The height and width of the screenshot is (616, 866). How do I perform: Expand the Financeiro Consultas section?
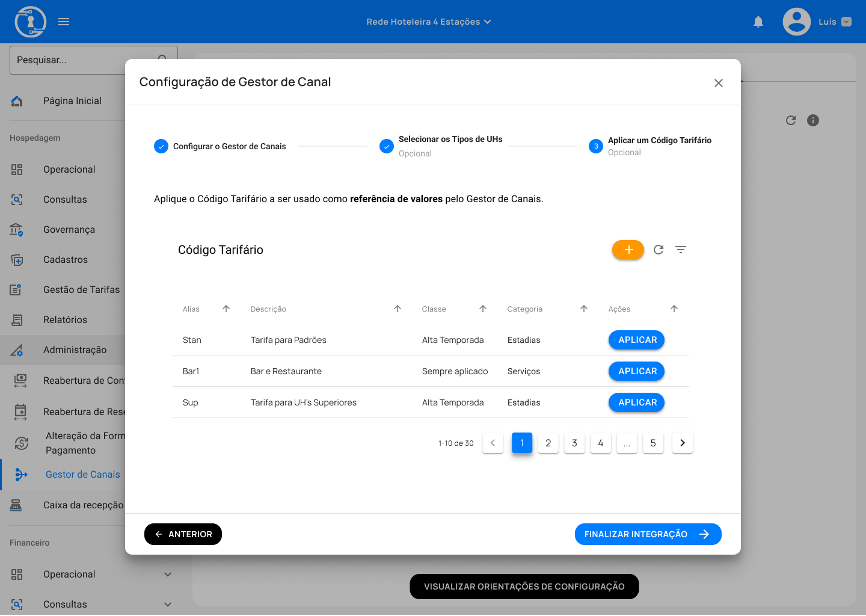click(x=168, y=605)
